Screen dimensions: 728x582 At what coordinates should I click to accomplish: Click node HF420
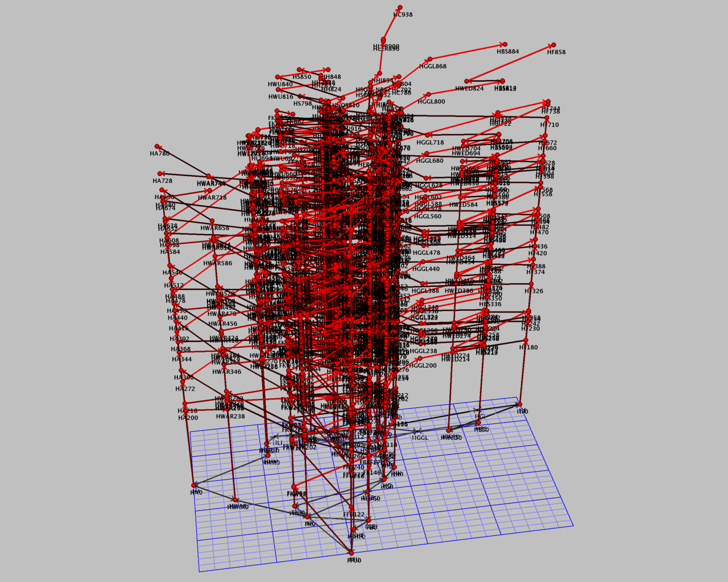(534, 247)
